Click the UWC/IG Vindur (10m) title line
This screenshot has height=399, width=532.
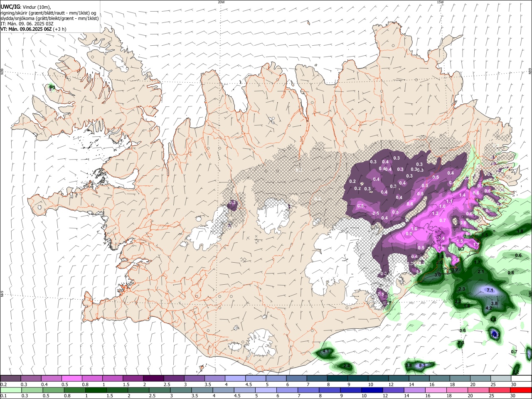point(26,7)
